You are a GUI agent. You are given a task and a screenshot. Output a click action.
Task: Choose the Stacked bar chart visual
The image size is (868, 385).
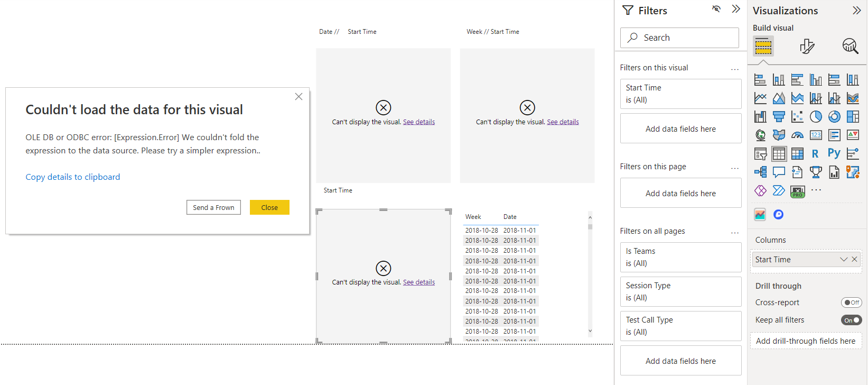(x=760, y=80)
